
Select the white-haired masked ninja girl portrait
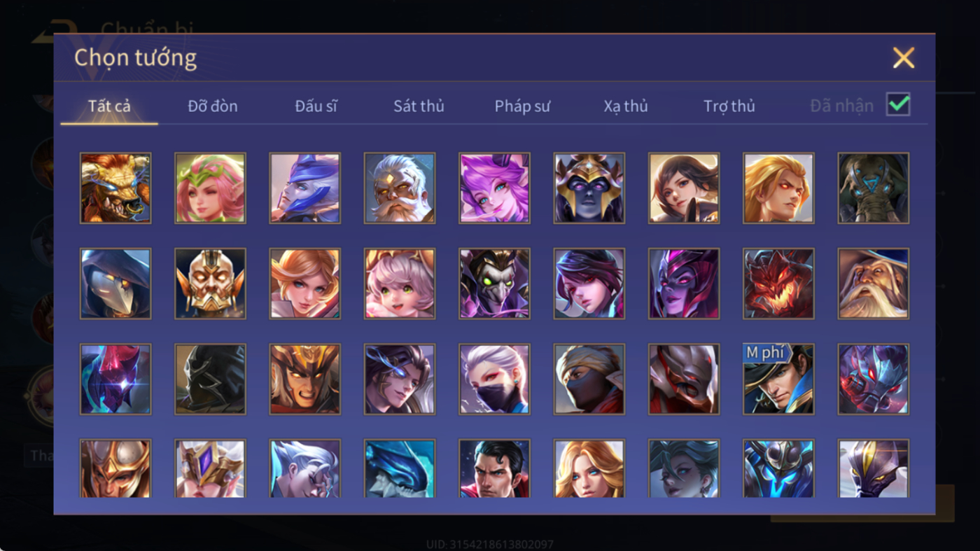coord(494,379)
